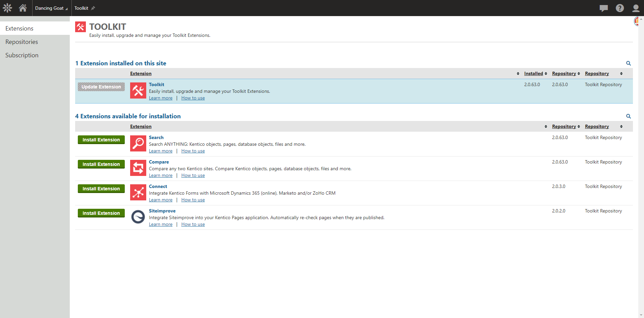Install the Siteimprove extension
Image resolution: width=644 pixels, height=318 pixels.
click(101, 213)
